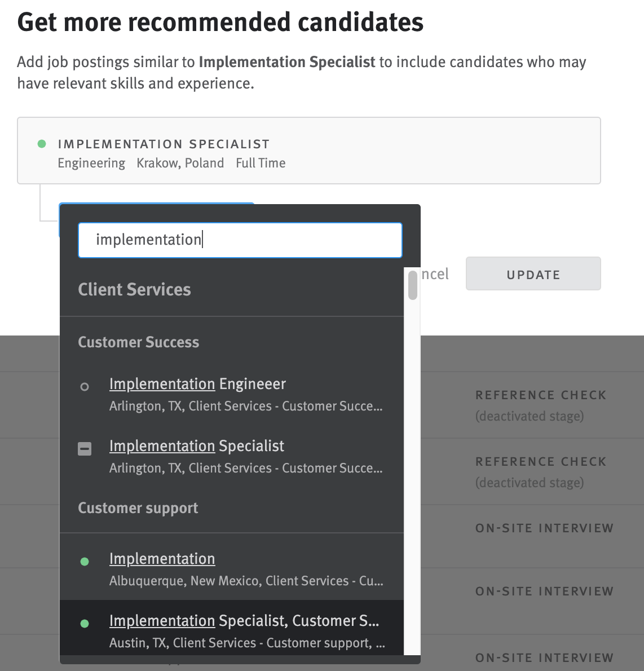Open the Arlington Implementation Specialist posting
The width and height of the screenshot is (644, 671).
click(x=196, y=446)
